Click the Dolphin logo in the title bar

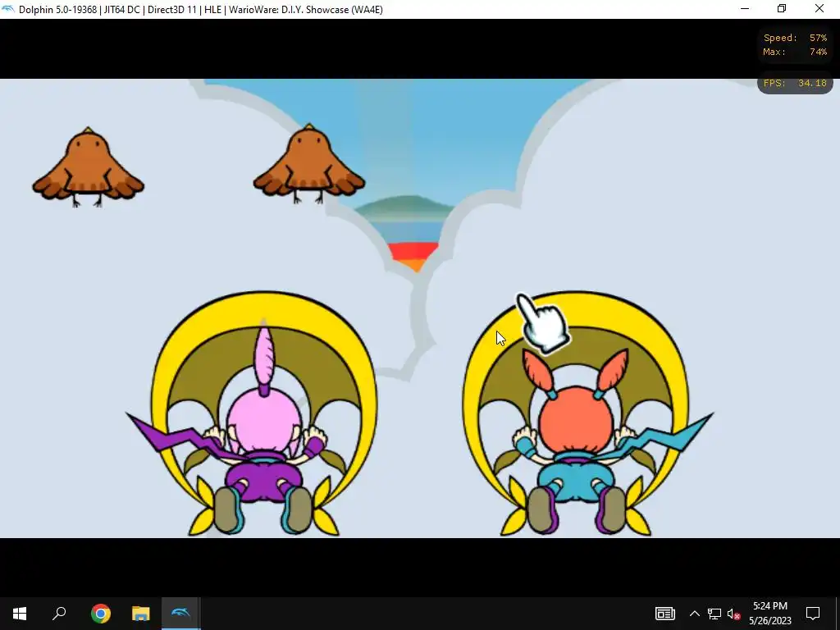click(8, 9)
